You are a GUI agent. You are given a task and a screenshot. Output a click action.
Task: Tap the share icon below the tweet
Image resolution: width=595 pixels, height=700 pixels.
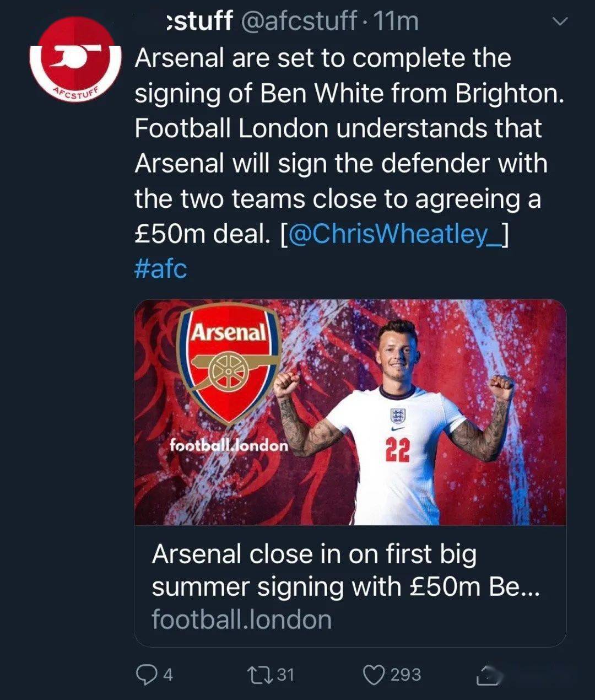(487, 675)
